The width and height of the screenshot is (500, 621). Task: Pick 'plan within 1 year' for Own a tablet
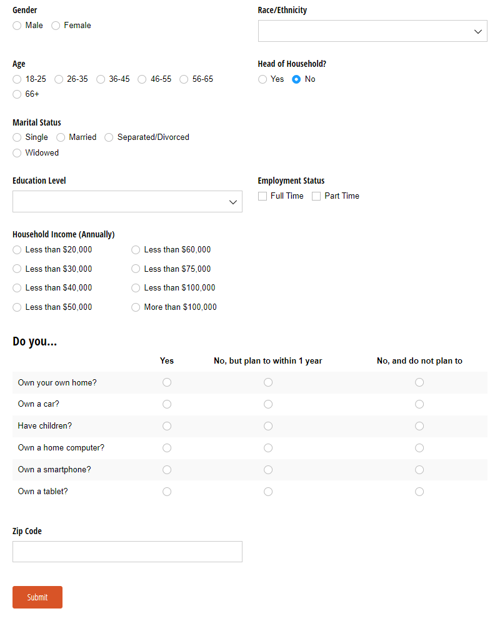pyautogui.click(x=268, y=491)
